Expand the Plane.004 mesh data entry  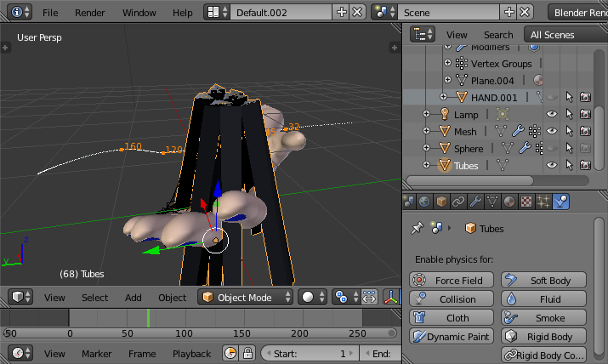tap(447, 79)
